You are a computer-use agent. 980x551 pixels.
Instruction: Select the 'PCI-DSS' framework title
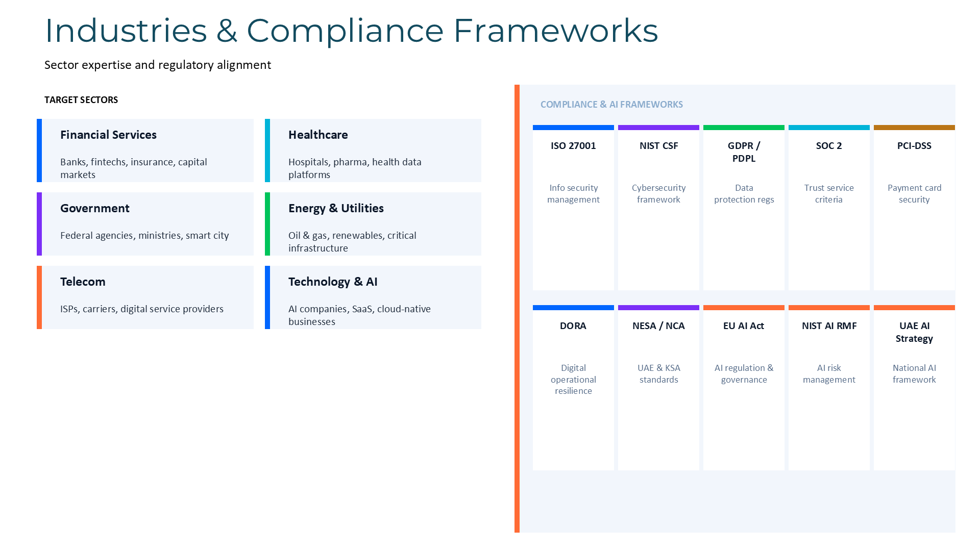[x=914, y=146]
